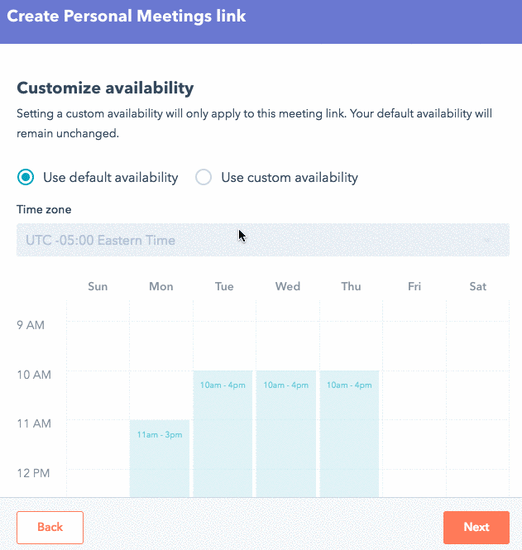Select Tuesday 10am - 4pm availability block
The width and height of the screenshot is (522, 550).
tap(223, 434)
